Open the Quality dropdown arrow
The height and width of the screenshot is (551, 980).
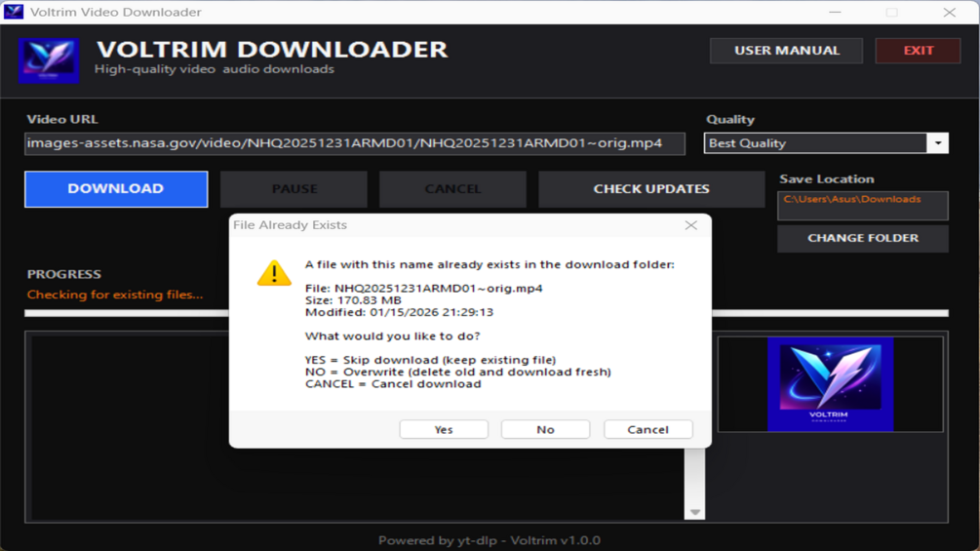click(x=937, y=143)
